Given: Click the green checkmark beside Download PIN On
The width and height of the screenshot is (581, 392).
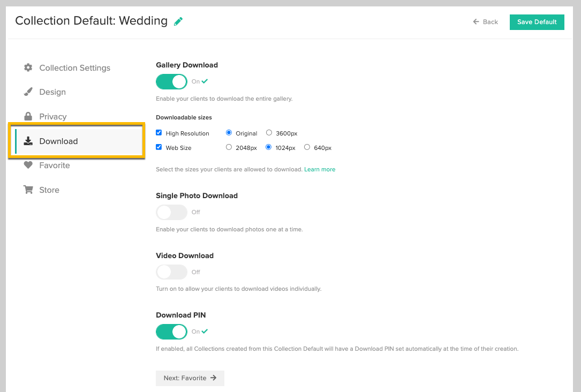Looking at the screenshot, I should [205, 331].
